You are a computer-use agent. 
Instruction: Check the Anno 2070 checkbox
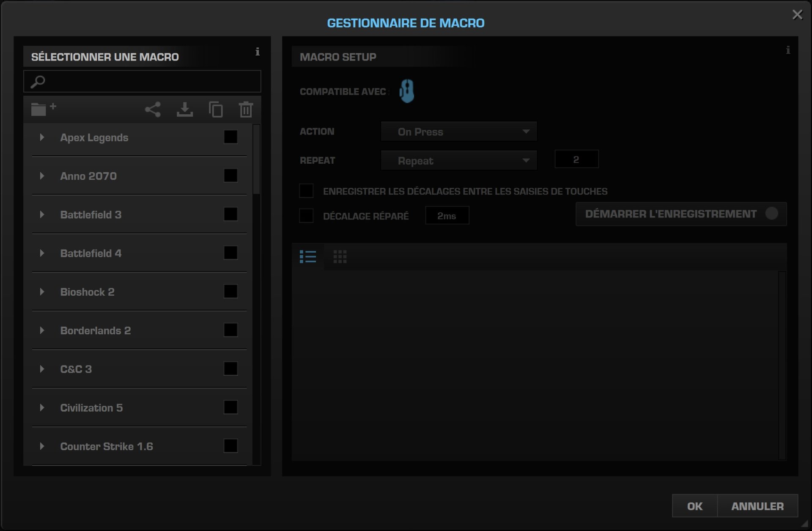click(230, 176)
